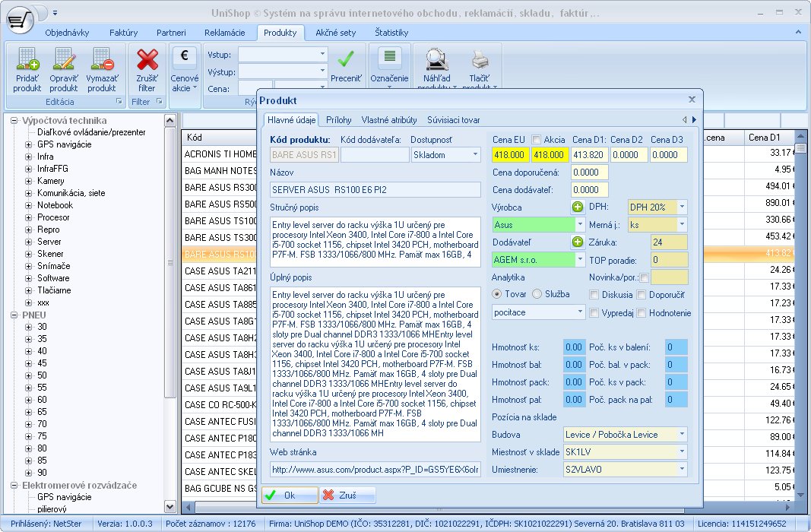Click the Tlačiť produkt printer icon
This screenshot has height=532, width=811.
480,59
